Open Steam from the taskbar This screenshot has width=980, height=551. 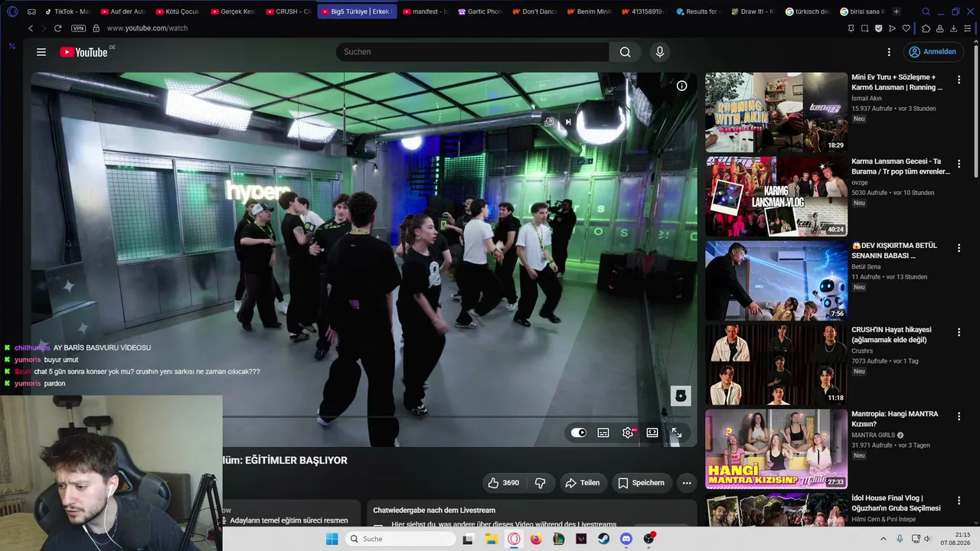tap(603, 539)
